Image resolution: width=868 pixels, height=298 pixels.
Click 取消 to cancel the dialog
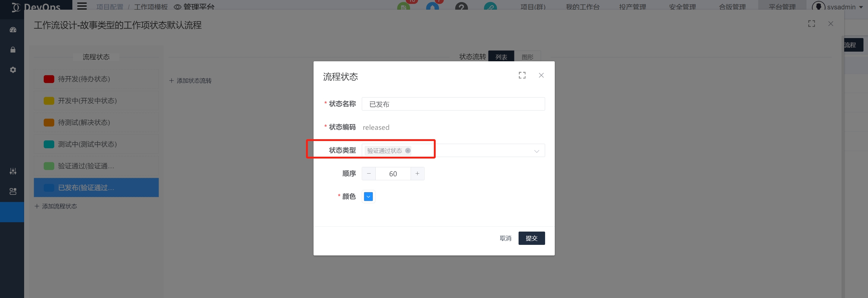505,238
